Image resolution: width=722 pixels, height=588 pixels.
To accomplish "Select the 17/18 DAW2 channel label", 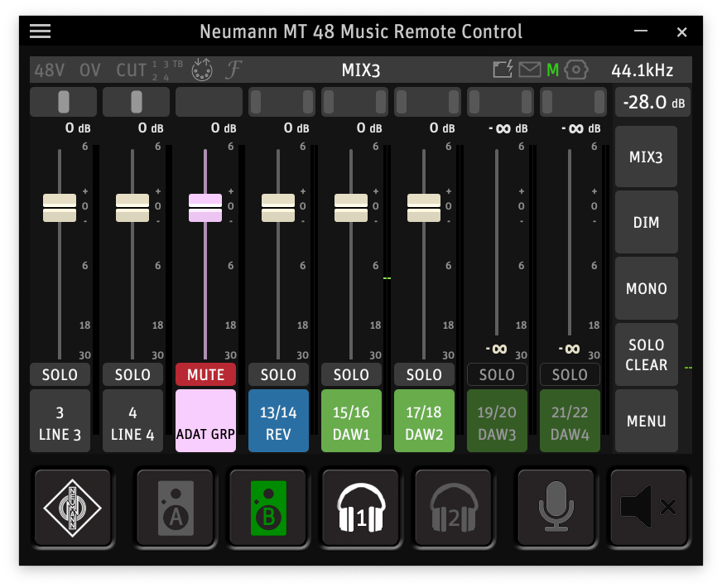I will tap(424, 421).
